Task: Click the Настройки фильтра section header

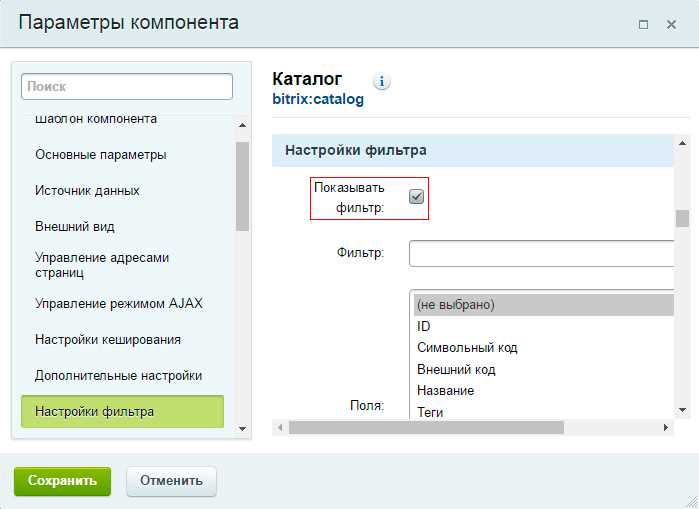Action: (x=473, y=150)
